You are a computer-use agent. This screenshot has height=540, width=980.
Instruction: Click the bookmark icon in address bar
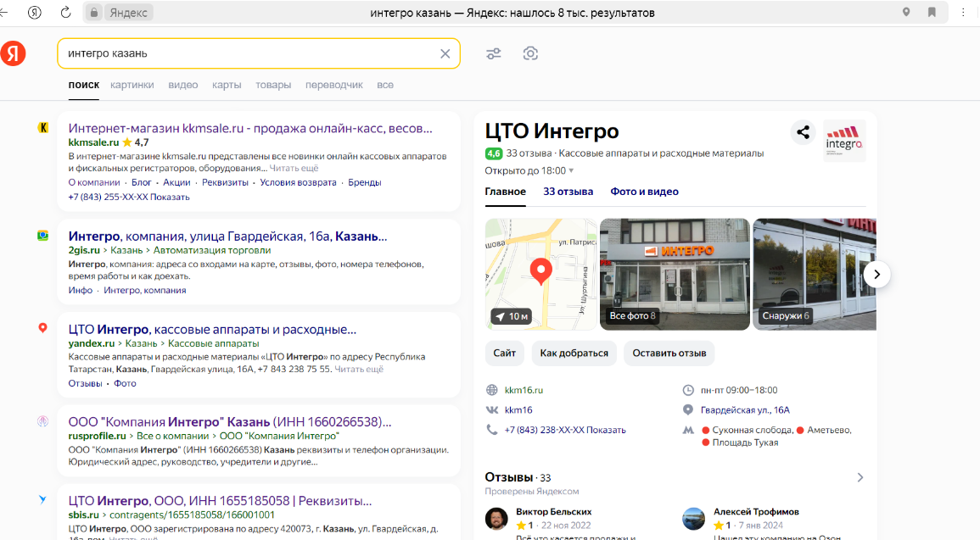pos(932,13)
